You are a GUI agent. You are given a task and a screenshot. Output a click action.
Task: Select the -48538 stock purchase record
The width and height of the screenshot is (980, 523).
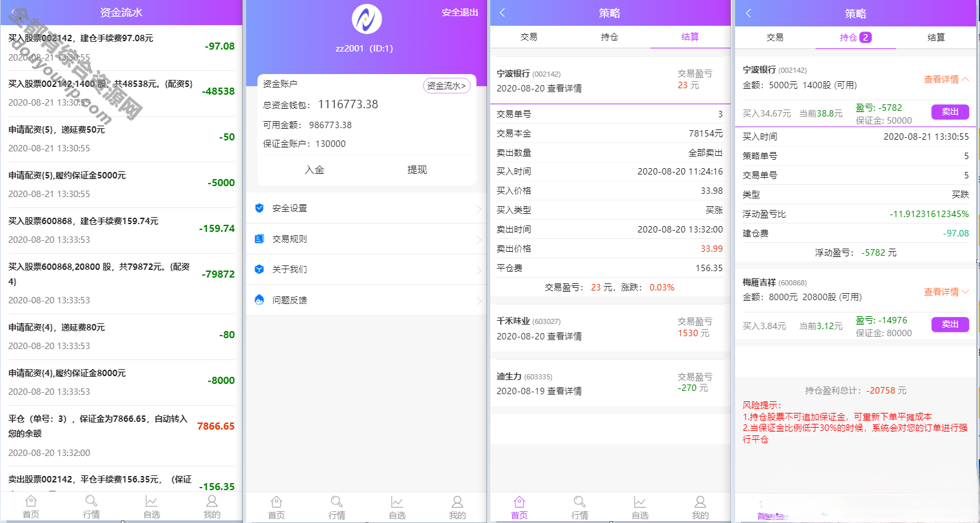pyautogui.click(x=121, y=93)
